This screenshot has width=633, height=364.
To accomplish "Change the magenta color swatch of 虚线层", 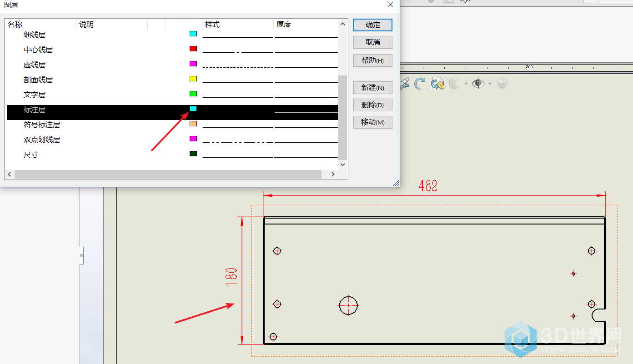I will click(x=193, y=64).
